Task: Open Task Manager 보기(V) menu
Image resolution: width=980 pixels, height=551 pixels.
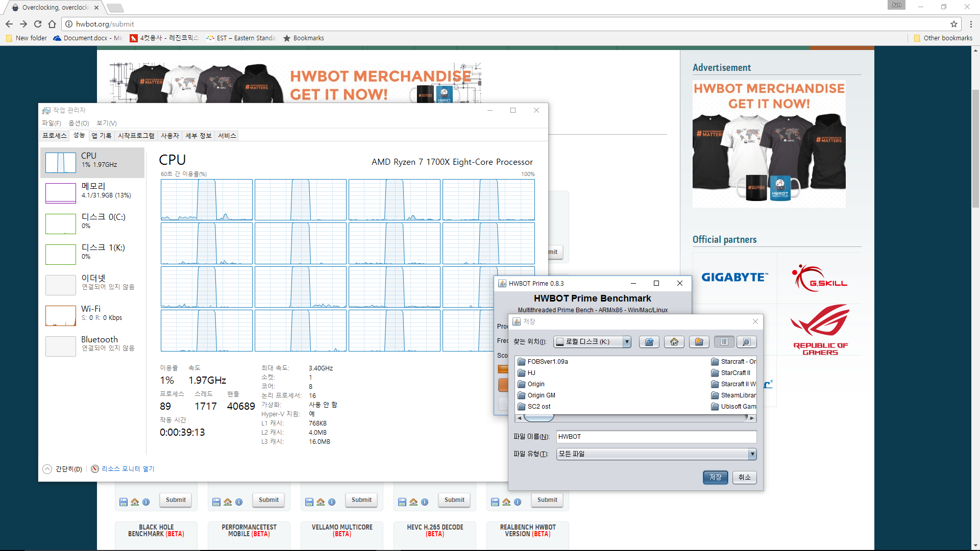Action: pos(107,123)
